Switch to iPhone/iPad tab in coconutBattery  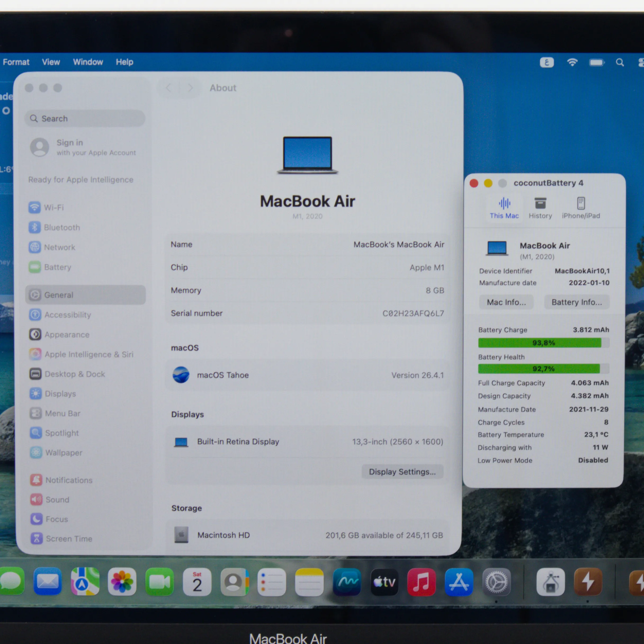[x=581, y=208]
